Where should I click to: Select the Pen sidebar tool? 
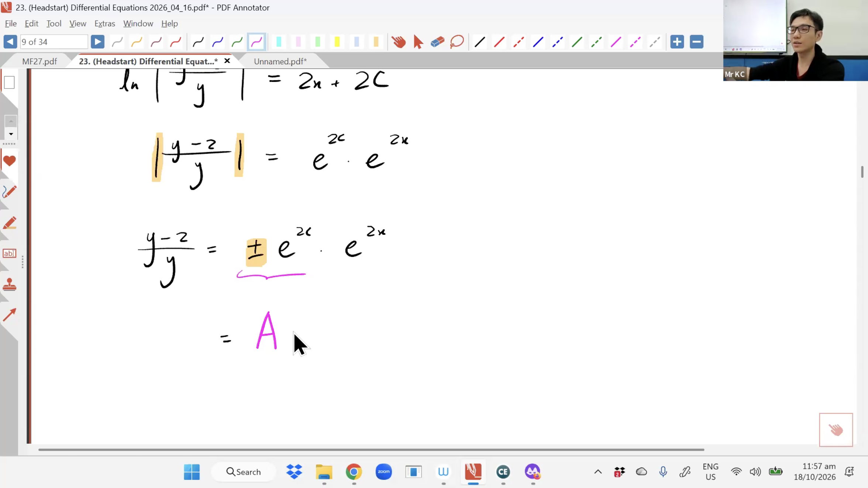pyautogui.click(x=9, y=192)
